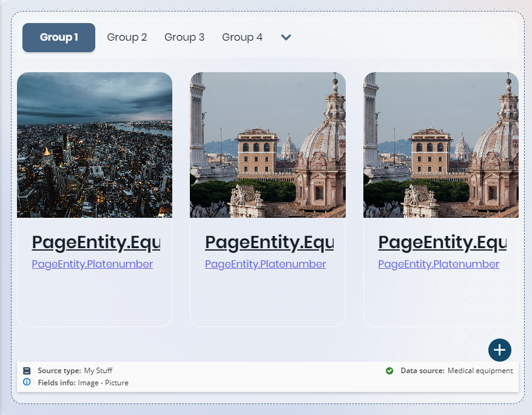
Task: Click the last card's Rome dome image
Action: 441,145
